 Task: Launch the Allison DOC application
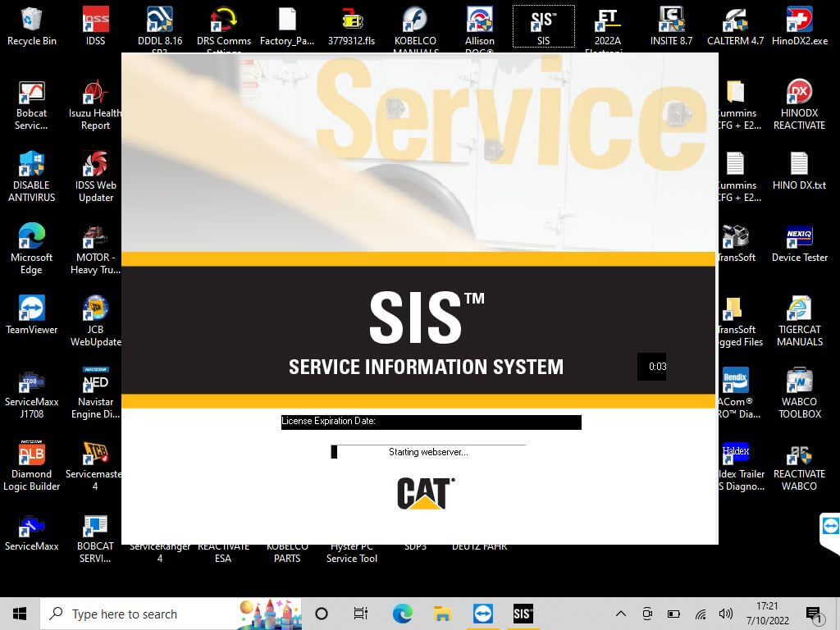(479, 25)
